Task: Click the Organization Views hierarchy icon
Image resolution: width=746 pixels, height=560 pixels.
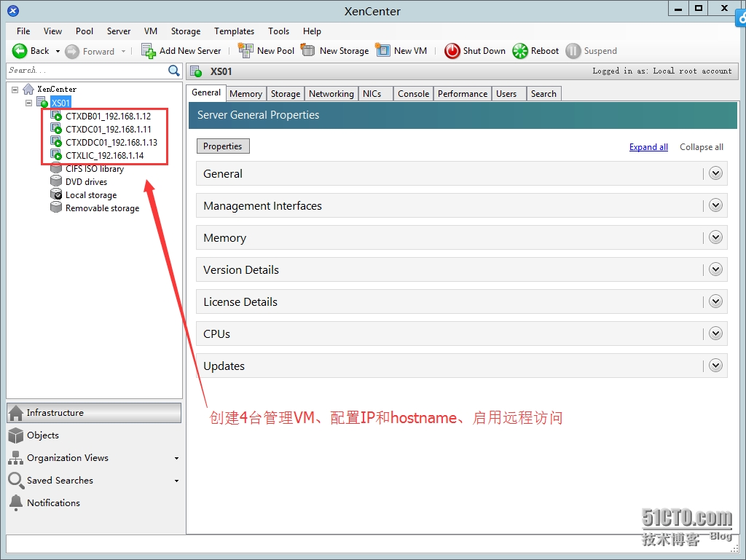Action: pyautogui.click(x=16, y=458)
